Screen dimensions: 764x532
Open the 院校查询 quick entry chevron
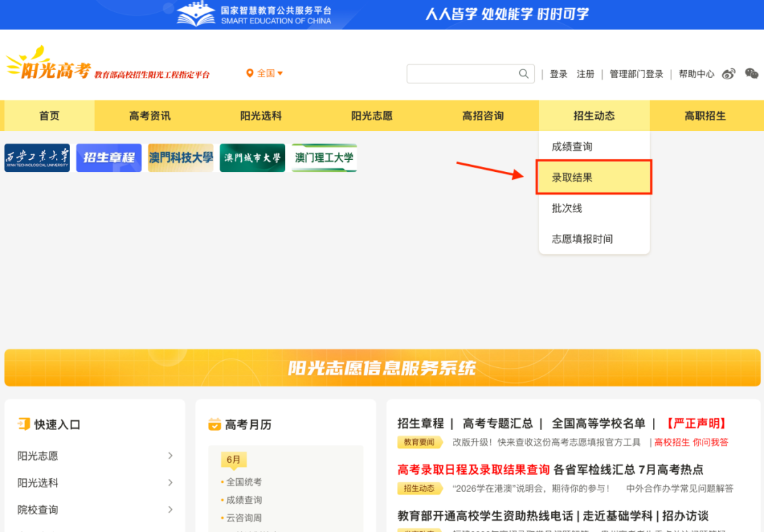tap(170, 509)
